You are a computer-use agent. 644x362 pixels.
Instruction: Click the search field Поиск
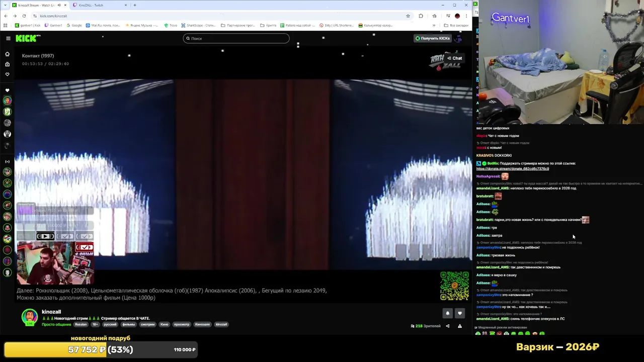(x=236, y=38)
